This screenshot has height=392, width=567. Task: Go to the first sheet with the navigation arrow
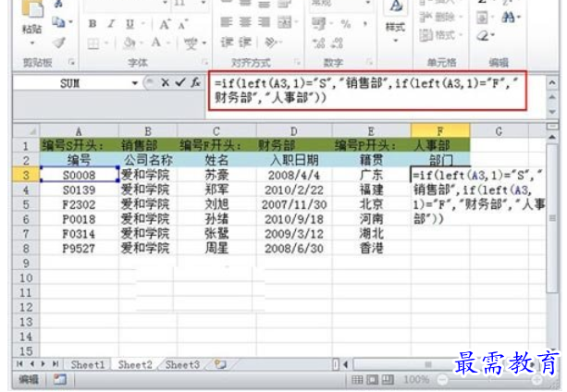click(x=20, y=364)
